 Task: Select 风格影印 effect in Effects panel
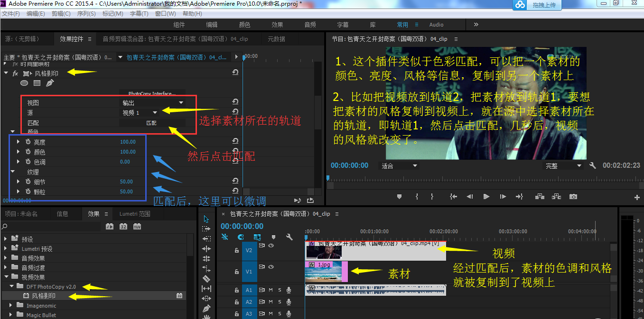tap(93, 296)
